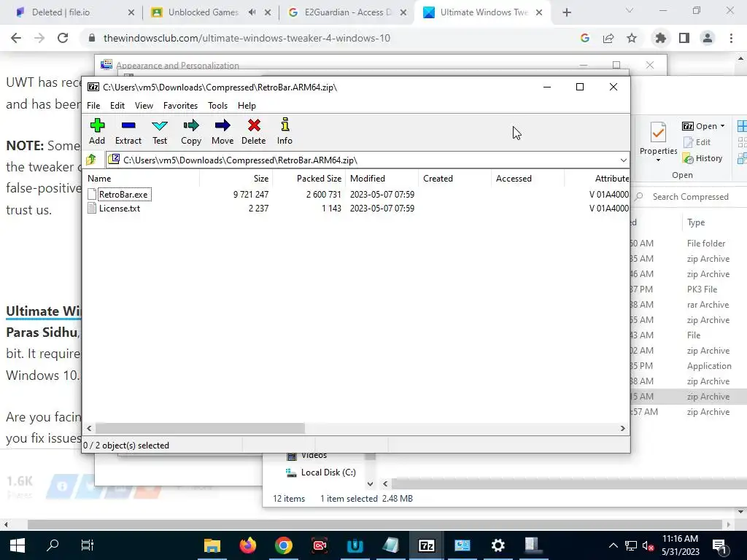Click the 7-Zip horizontal scrollbar thumb
Viewport: 747px width, 560px height.
click(x=200, y=428)
